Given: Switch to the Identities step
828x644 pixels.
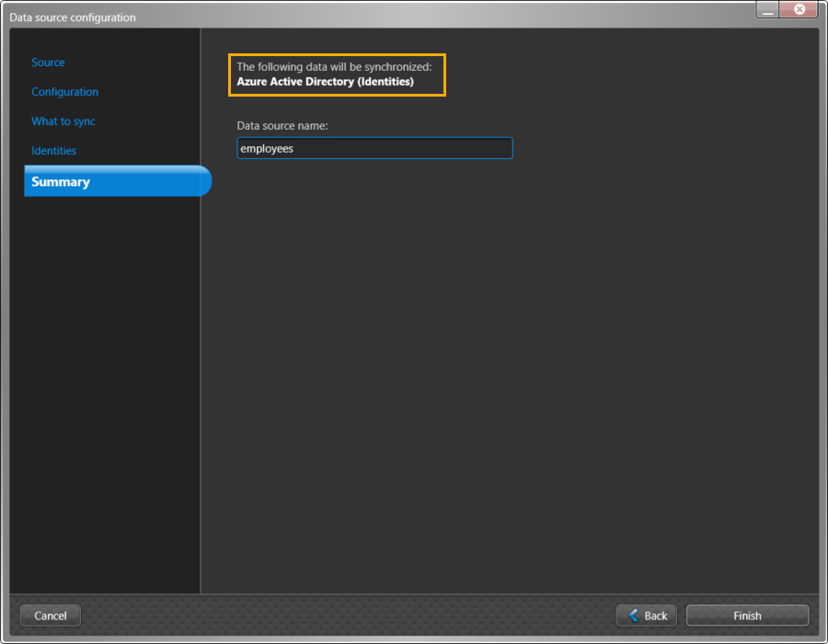Looking at the screenshot, I should tap(53, 151).
